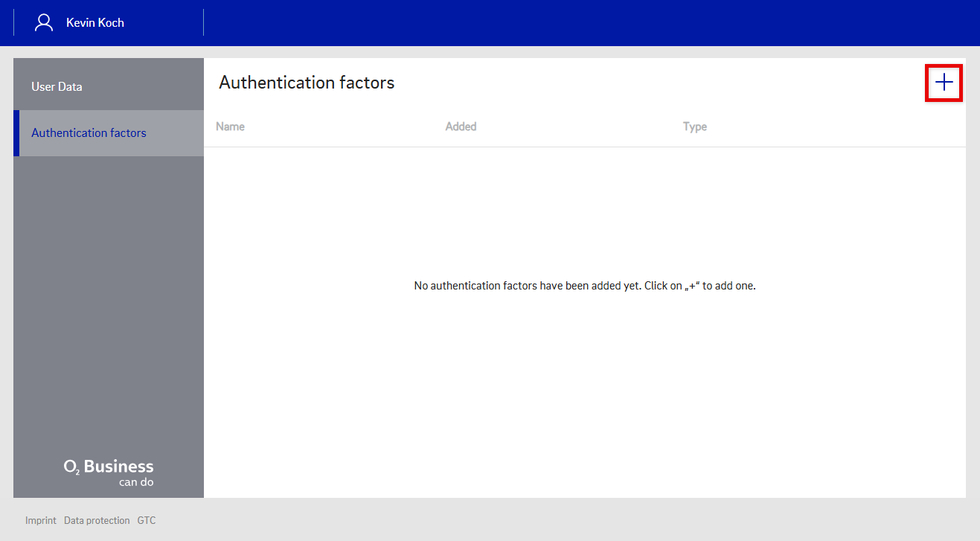Click the Kevin Koch username
The width and height of the screenshot is (980, 541).
(95, 22)
